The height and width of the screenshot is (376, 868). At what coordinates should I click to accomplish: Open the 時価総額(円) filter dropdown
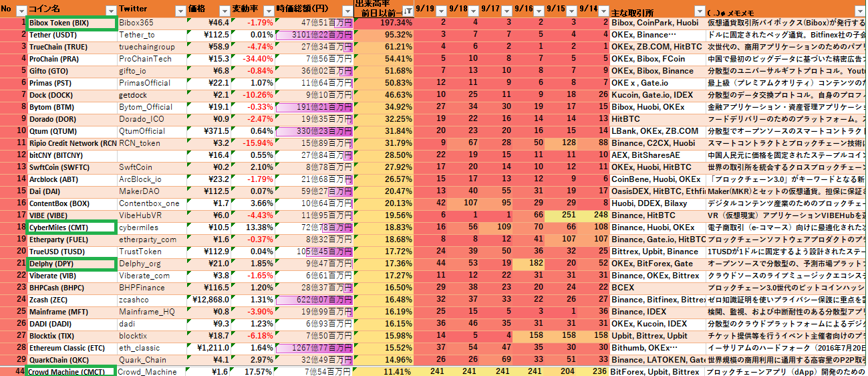(346, 11)
